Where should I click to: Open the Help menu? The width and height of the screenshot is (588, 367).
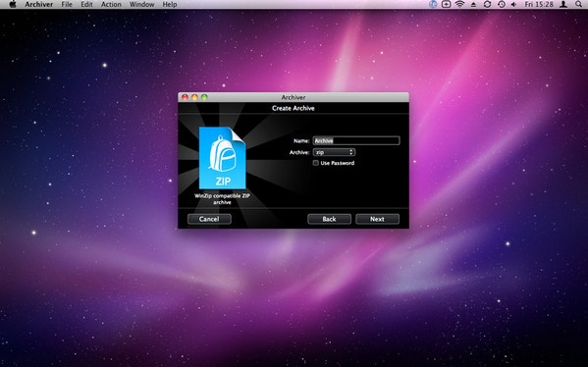170,5
